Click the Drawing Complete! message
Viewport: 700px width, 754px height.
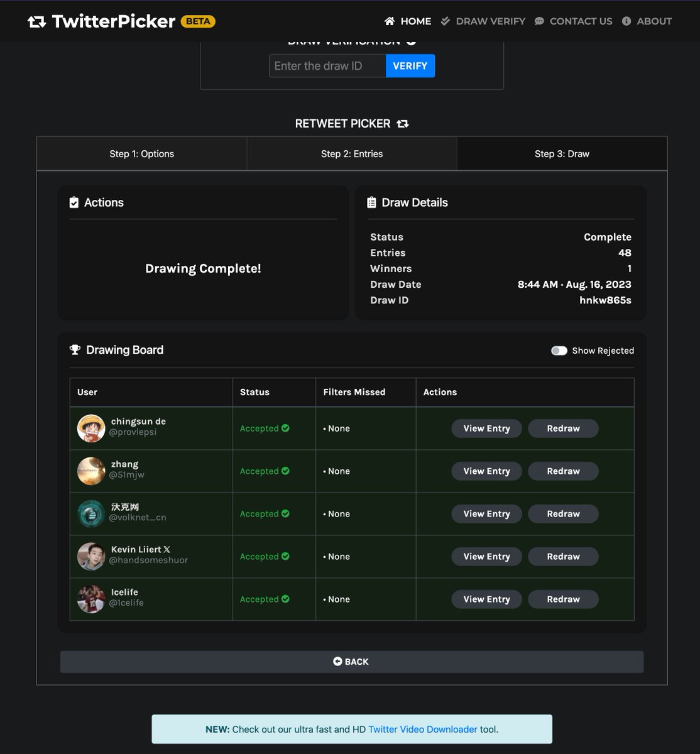[203, 268]
